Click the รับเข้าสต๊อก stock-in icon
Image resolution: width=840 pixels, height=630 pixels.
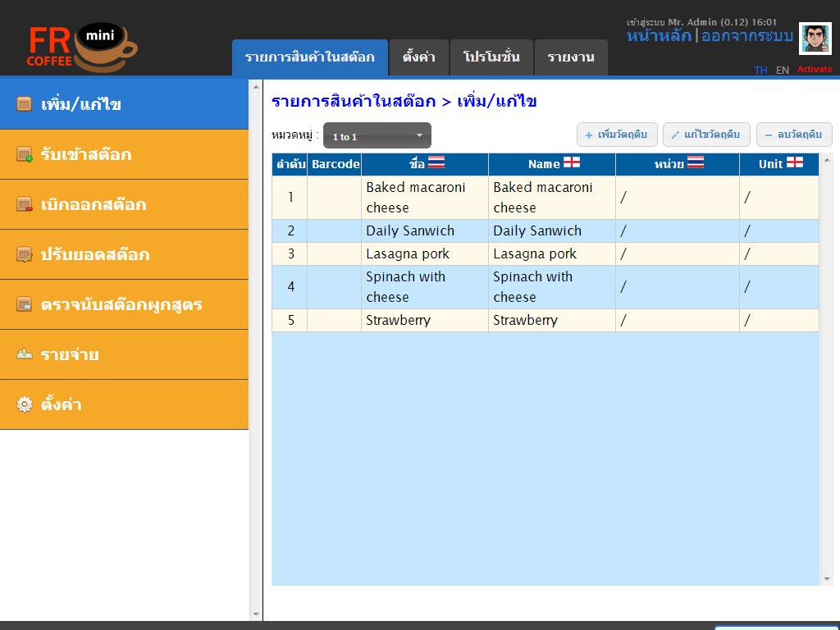click(x=25, y=154)
